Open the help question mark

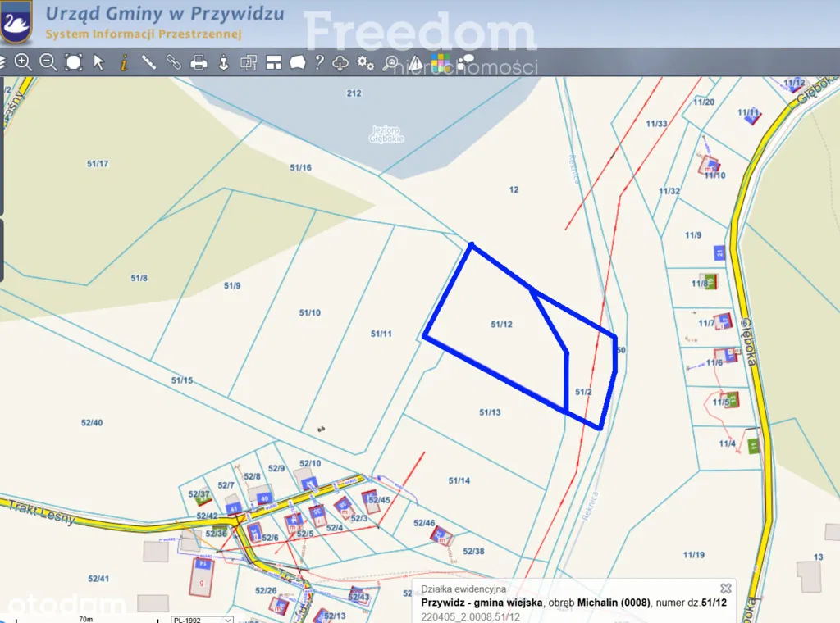(320, 61)
